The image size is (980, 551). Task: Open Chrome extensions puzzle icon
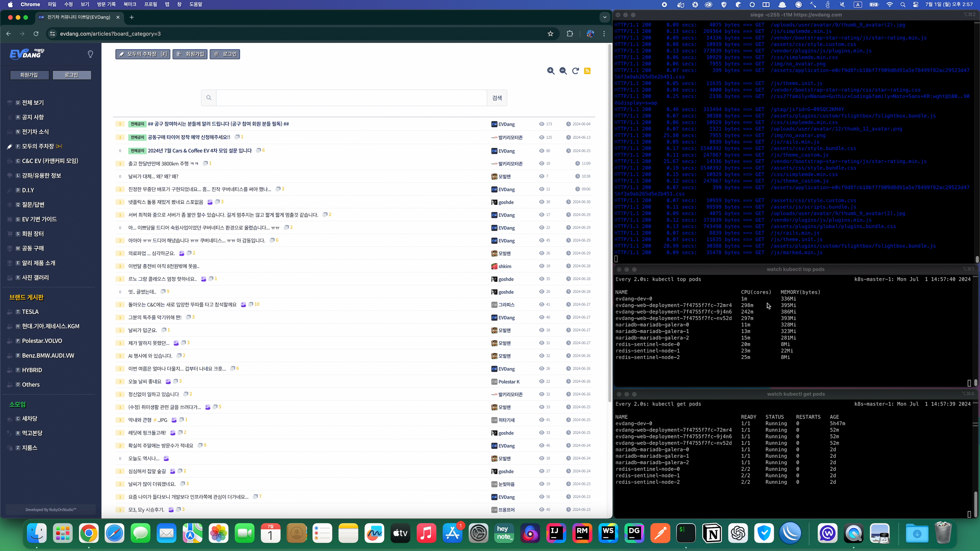(569, 33)
